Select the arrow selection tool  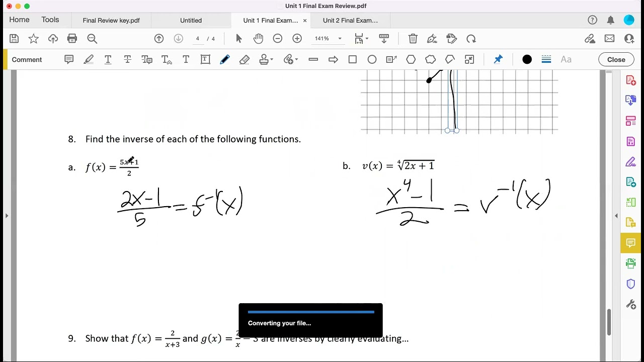[239, 39]
